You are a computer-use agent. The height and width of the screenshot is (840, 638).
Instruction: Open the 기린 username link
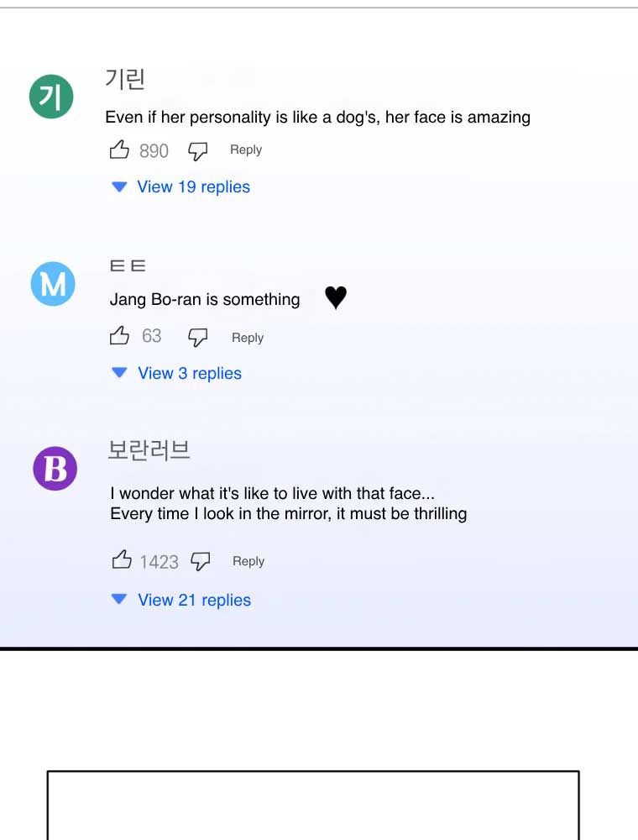click(125, 79)
